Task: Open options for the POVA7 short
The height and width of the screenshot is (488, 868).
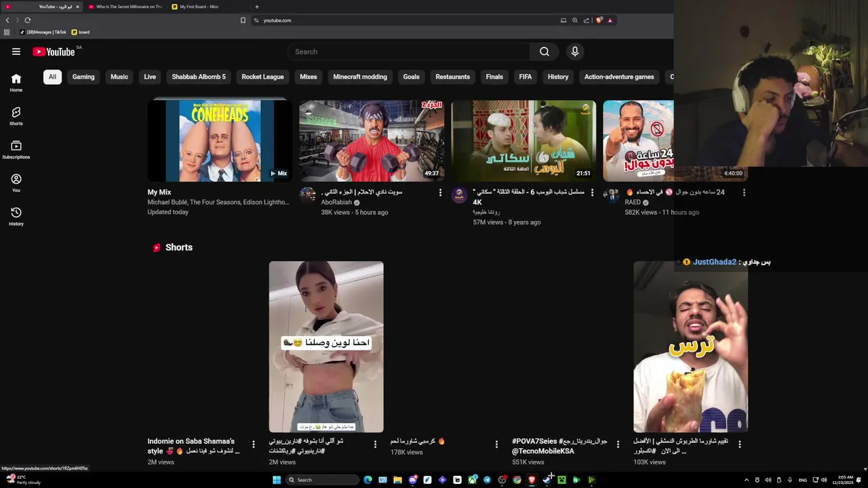Action: click(618, 445)
